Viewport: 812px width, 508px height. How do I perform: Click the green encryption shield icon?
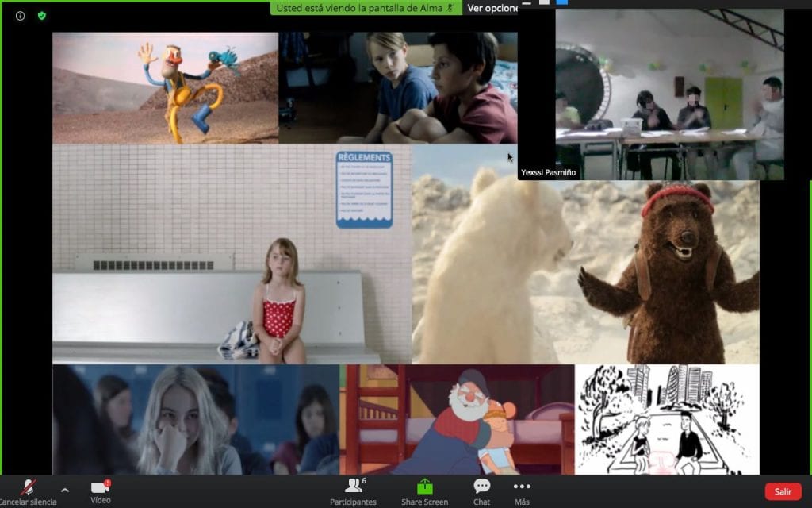[42, 16]
